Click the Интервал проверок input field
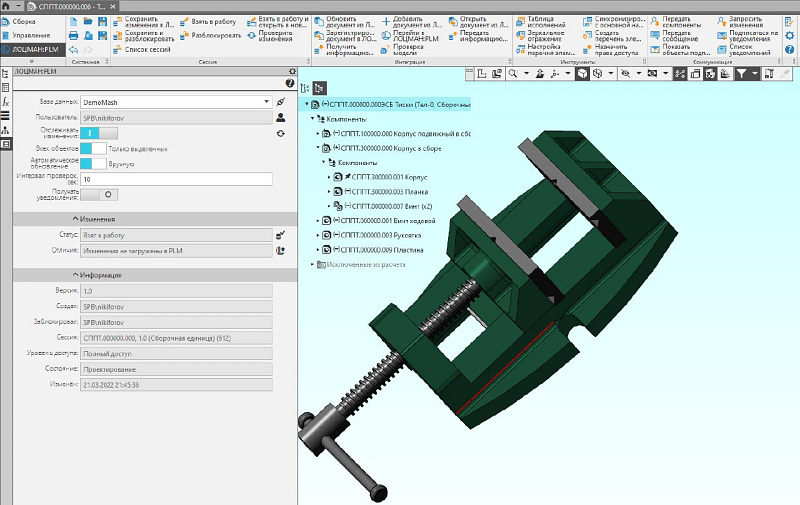 (x=176, y=179)
